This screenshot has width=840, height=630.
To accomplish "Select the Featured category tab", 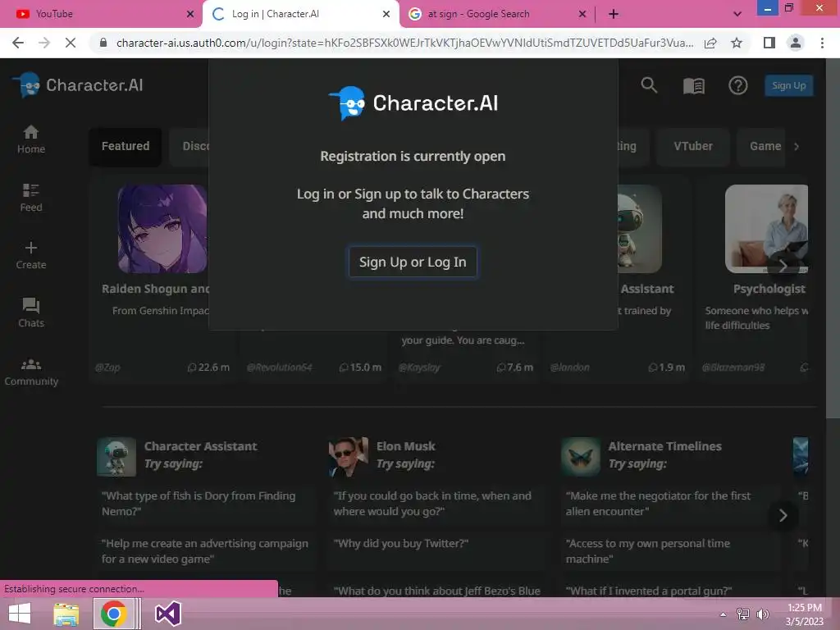I will tap(126, 146).
